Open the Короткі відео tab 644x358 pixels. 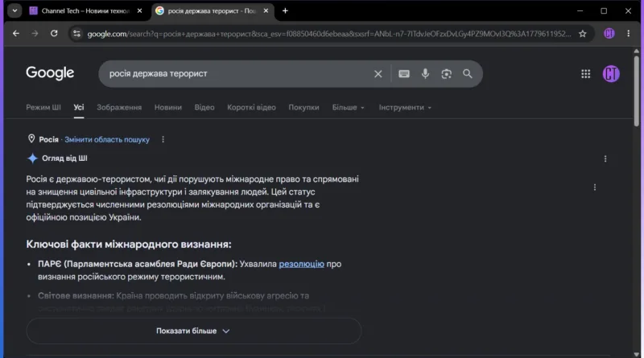coord(251,108)
